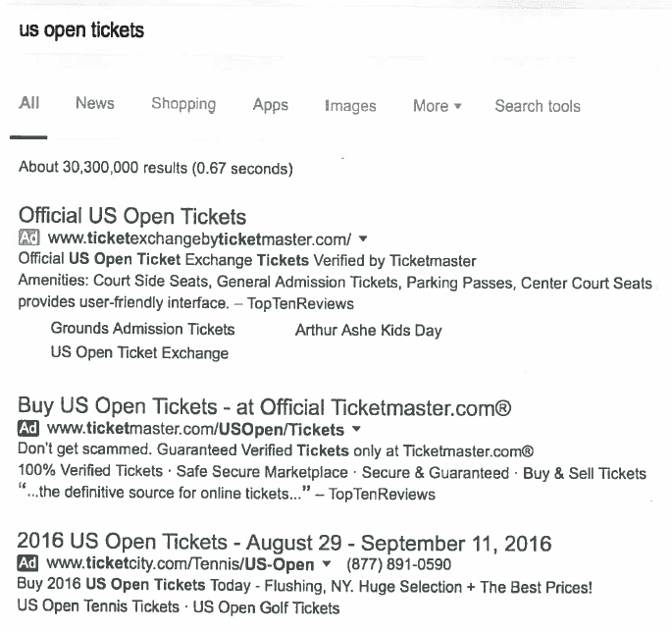
Task: Open the Images tab
Action: tap(350, 106)
